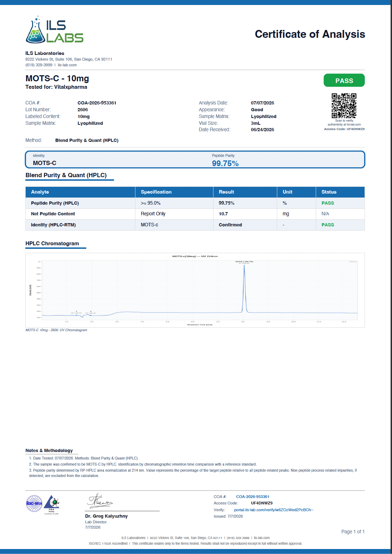This screenshot has height=554, width=392.
Task: Click the Lab Director title text
Action: [x=96, y=522]
